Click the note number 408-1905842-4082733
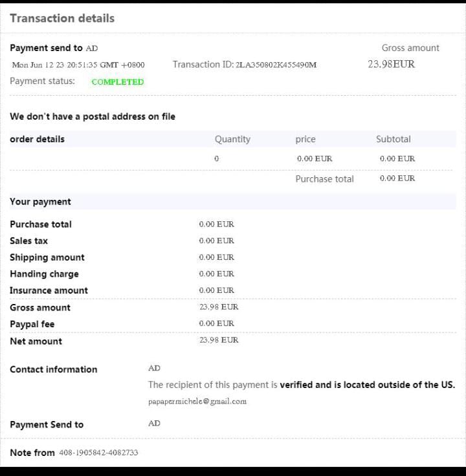 [98, 453]
